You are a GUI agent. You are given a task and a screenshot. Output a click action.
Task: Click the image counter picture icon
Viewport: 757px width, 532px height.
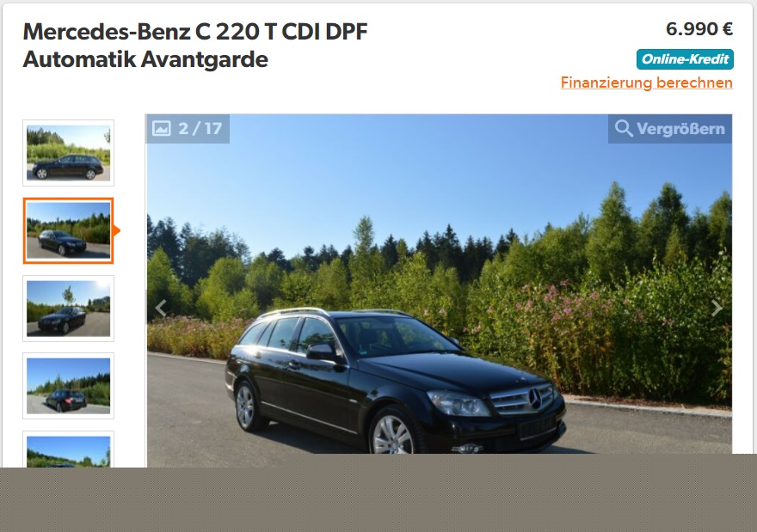[161, 128]
